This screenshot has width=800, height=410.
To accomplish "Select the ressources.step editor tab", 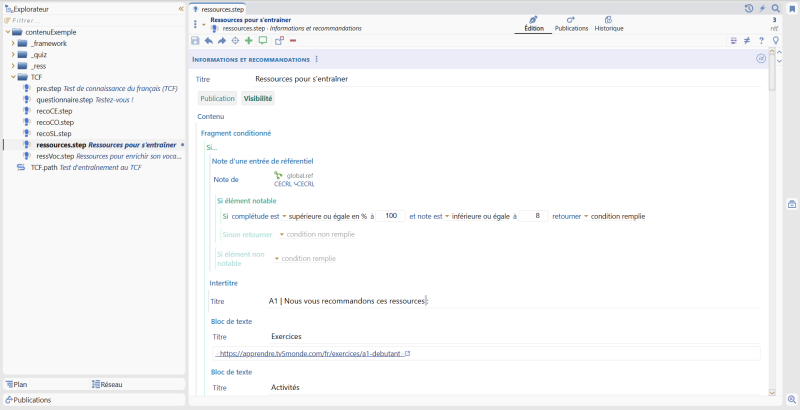I will point(218,9).
